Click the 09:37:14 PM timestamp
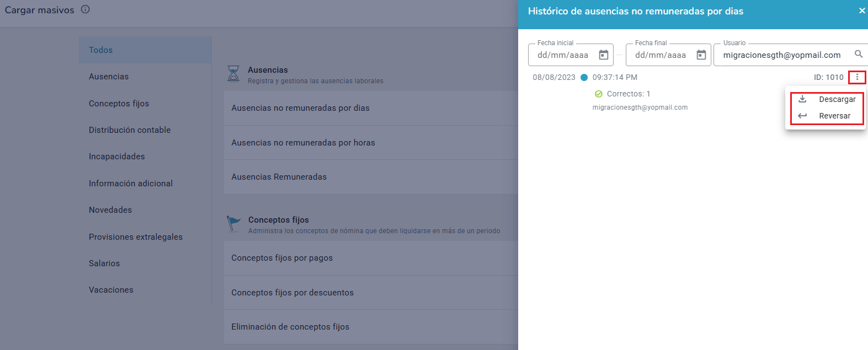Screen dimensions: 868x350 [x=615, y=77]
